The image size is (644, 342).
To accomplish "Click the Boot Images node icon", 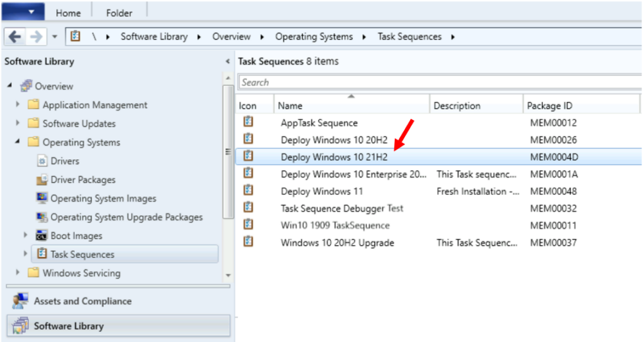I will pos(42,235).
